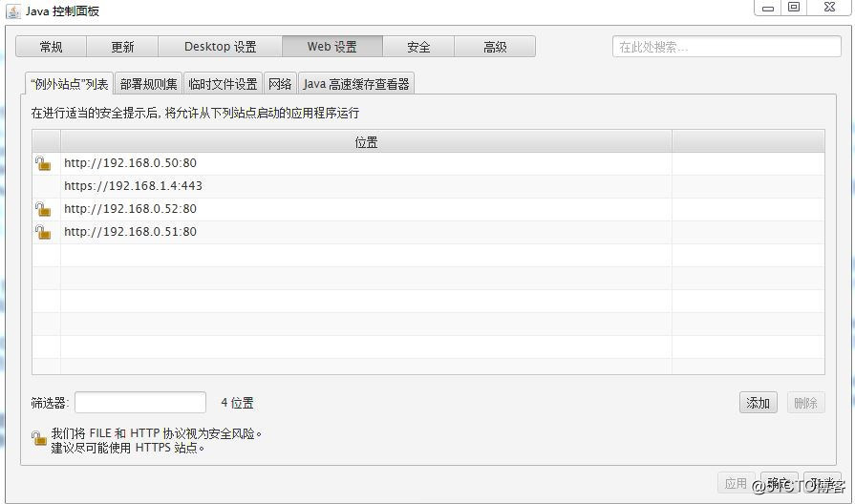This screenshot has width=855, height=504.
Task: Click the warning lock icon near the FILE and HTTP notice
Action: click(39, 439)
